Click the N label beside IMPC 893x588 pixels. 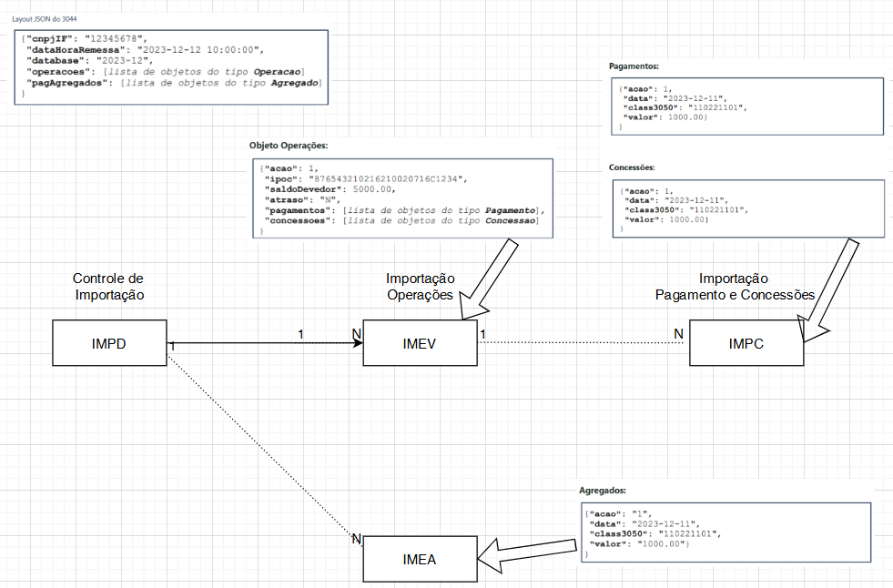[678, 334]
